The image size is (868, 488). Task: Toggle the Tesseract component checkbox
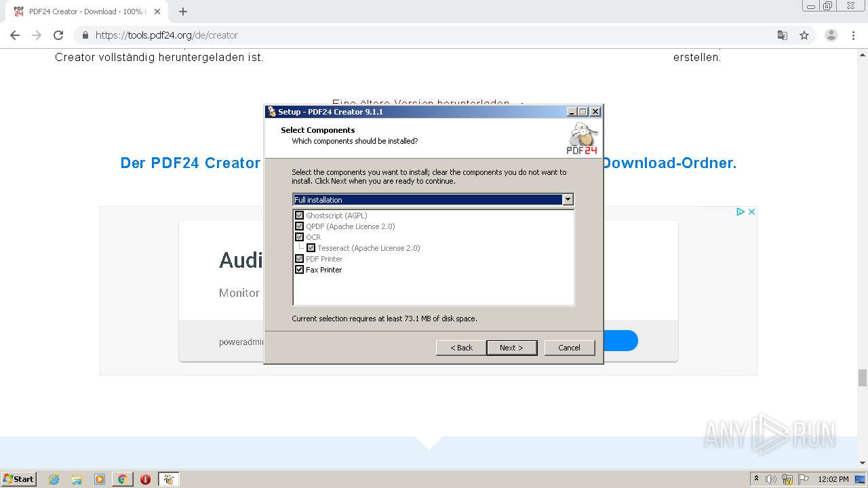[x=311, y=248]
